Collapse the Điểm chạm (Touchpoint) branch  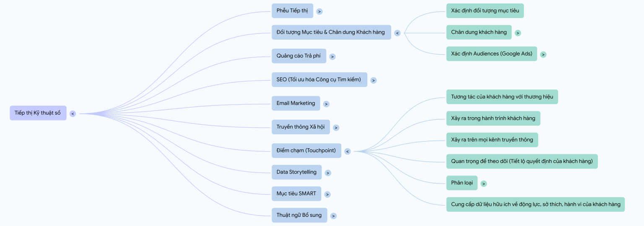click(x=348, y=151)
